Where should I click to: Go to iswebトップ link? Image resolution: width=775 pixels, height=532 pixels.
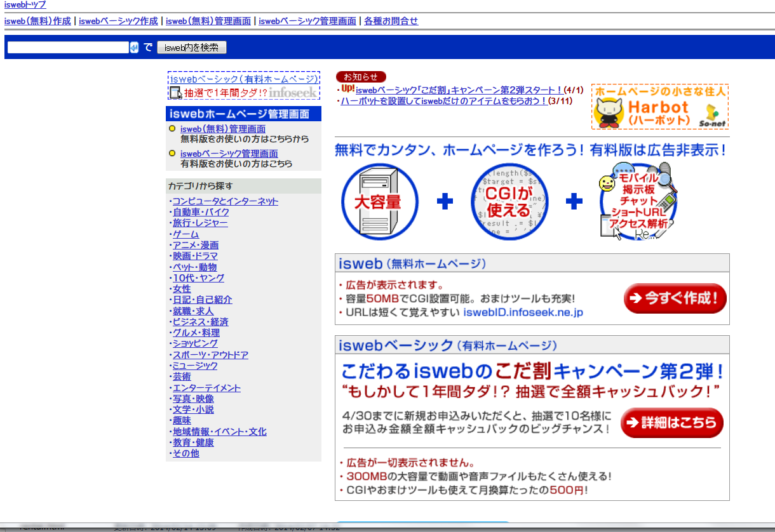click(25, 4)
